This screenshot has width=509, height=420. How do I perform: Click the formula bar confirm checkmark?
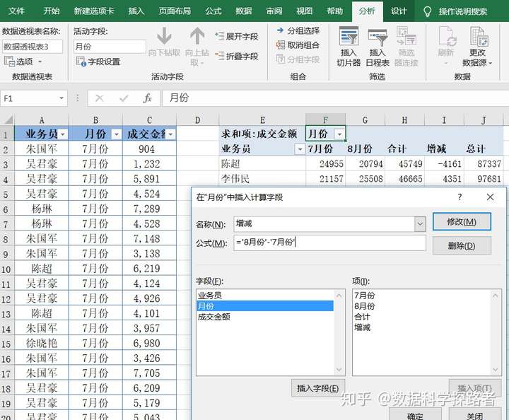(124, 98)
